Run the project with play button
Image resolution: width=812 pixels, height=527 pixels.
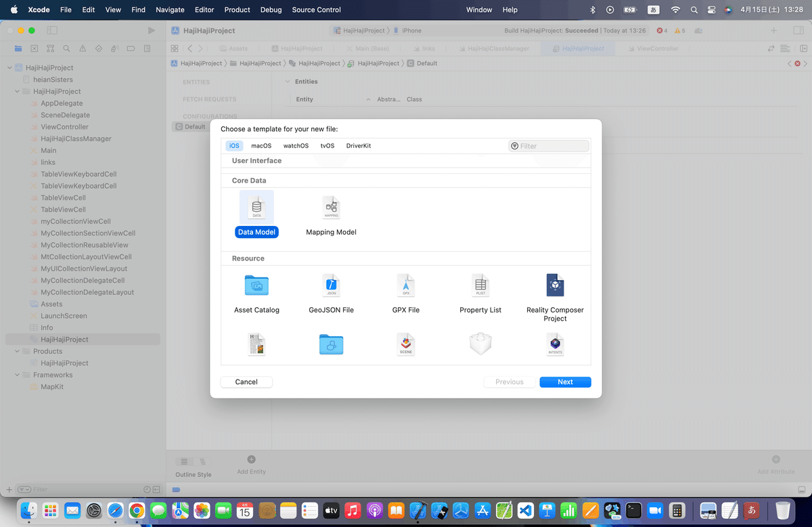coord(152,30)
